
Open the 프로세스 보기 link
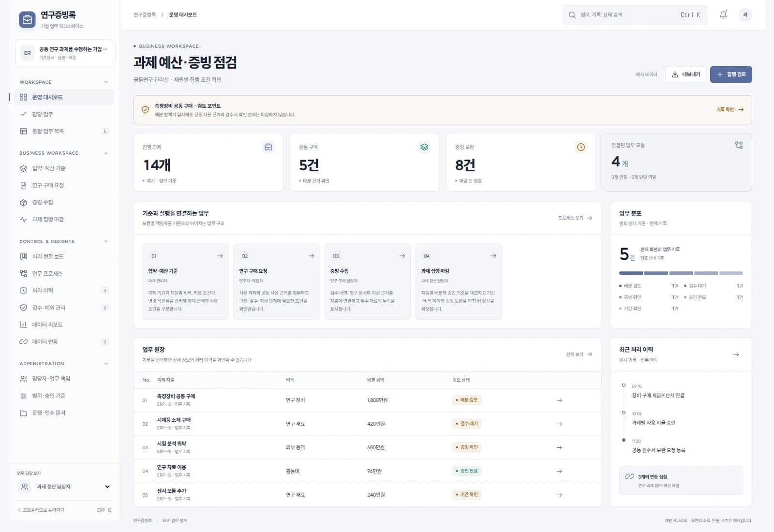pyautogui.click(x=575, y=218)
